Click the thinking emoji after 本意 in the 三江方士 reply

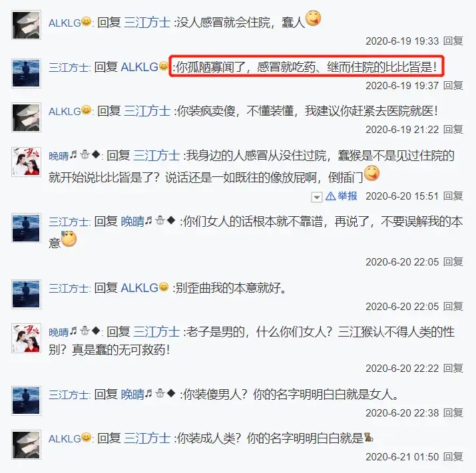click(x=69, y=239)
